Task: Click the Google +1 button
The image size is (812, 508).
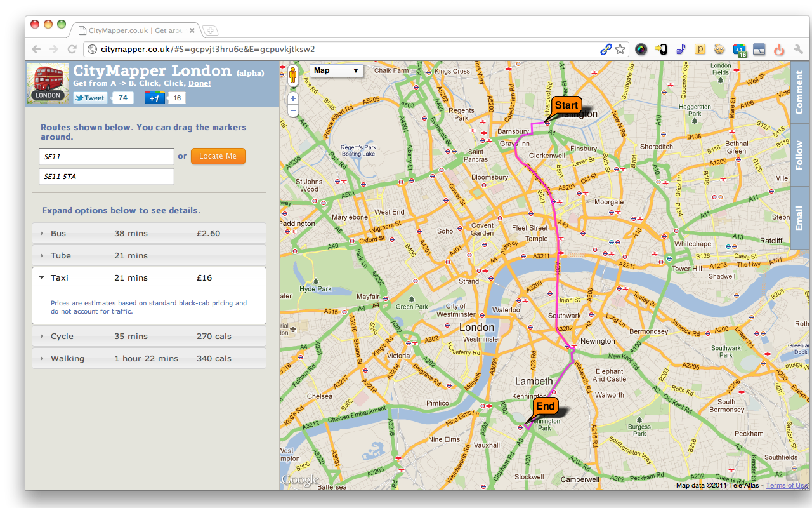Action: (155, 98)
